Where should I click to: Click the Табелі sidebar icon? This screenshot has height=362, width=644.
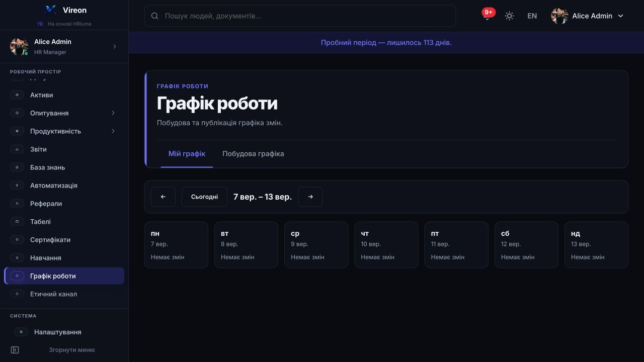tap(17, 222)
